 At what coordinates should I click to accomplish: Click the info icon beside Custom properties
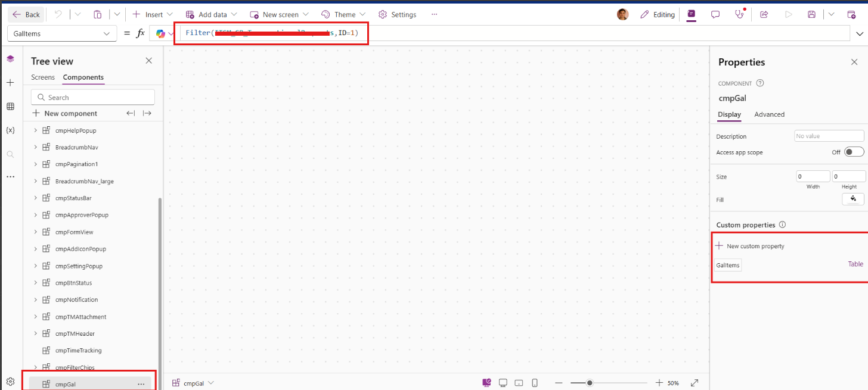[x=782, y=225]
